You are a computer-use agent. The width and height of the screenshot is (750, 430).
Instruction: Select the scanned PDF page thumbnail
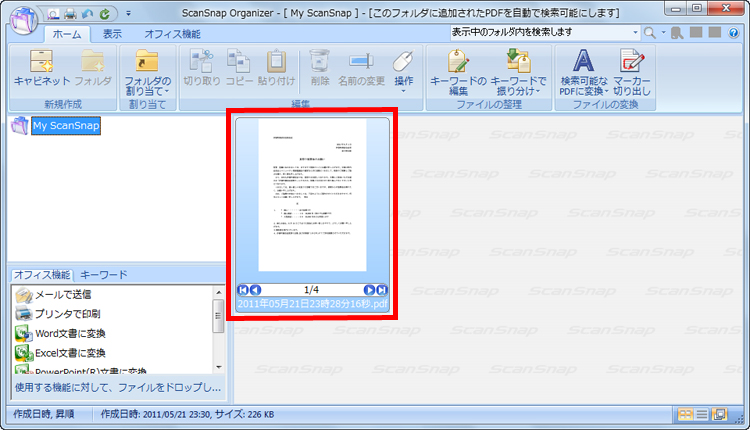click(x=312, y=195)
